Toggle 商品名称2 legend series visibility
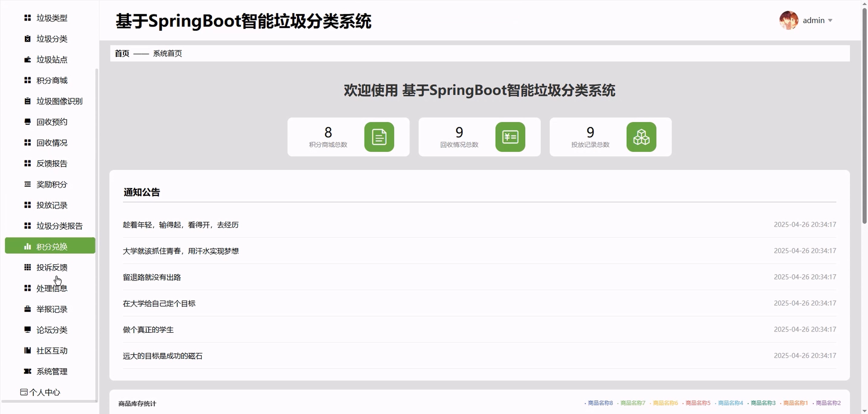 pyautogui.click(x=828, y=403)
